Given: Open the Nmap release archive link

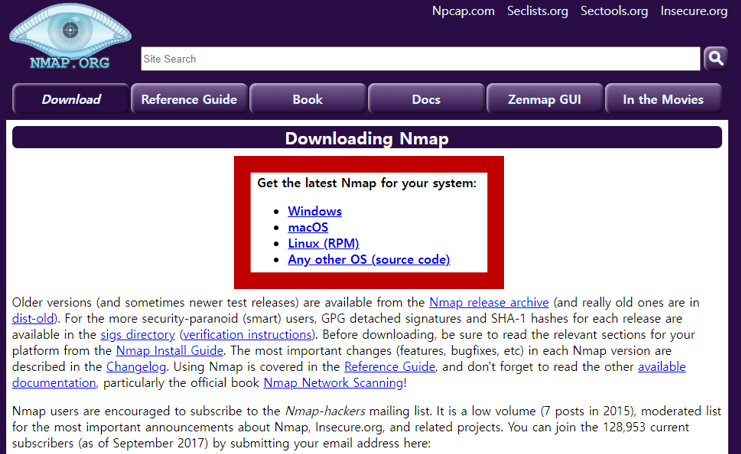Looking at the screenshot, I should point(489,302).
